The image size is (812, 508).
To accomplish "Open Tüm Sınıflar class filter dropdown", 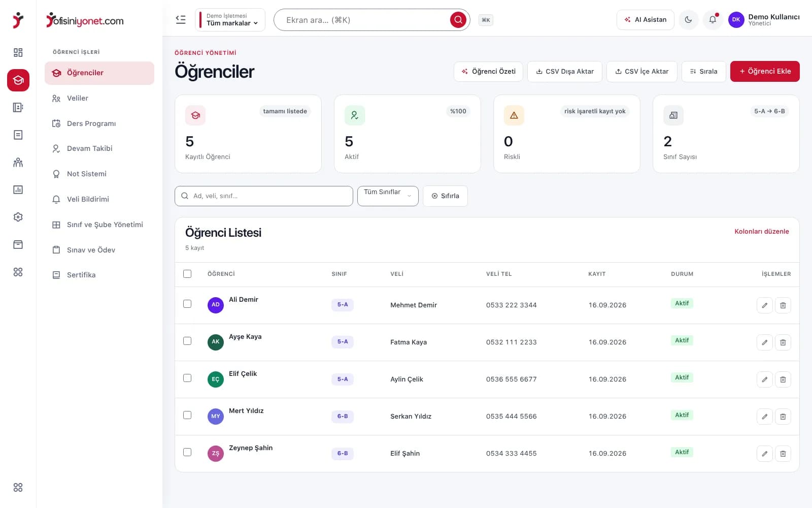I will tap(388, 196).
